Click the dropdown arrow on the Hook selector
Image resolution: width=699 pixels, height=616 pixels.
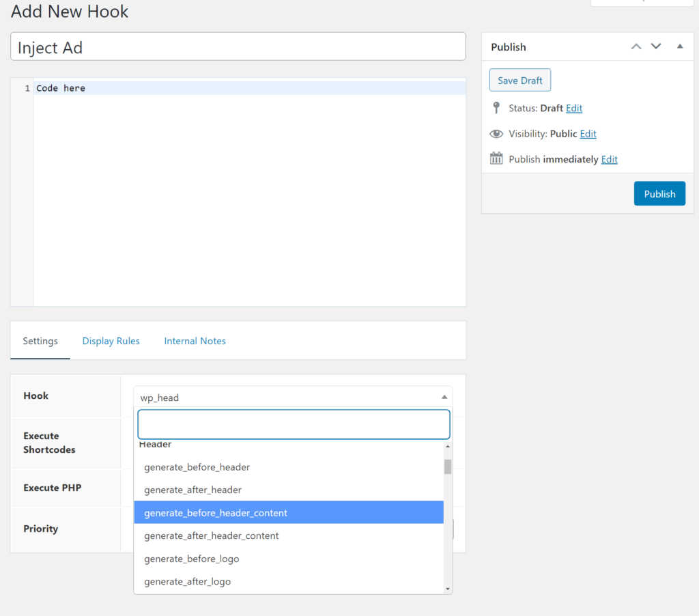[x=444, y=397]
